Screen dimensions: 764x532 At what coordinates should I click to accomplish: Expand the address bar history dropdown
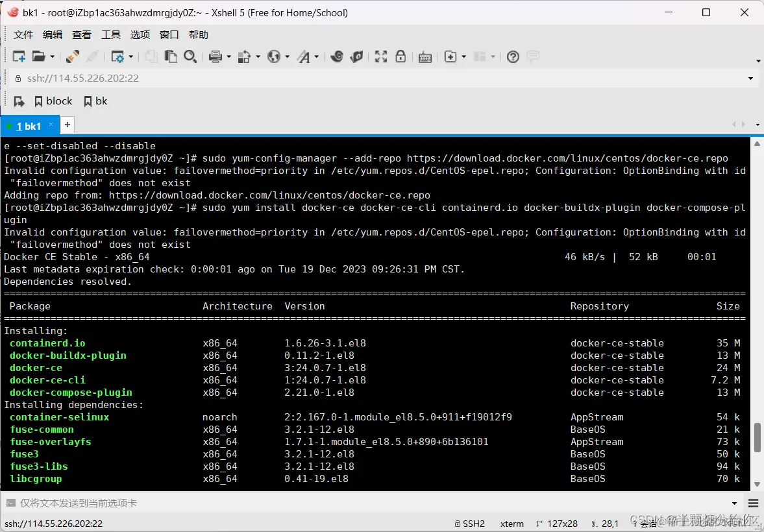point(750,79)
